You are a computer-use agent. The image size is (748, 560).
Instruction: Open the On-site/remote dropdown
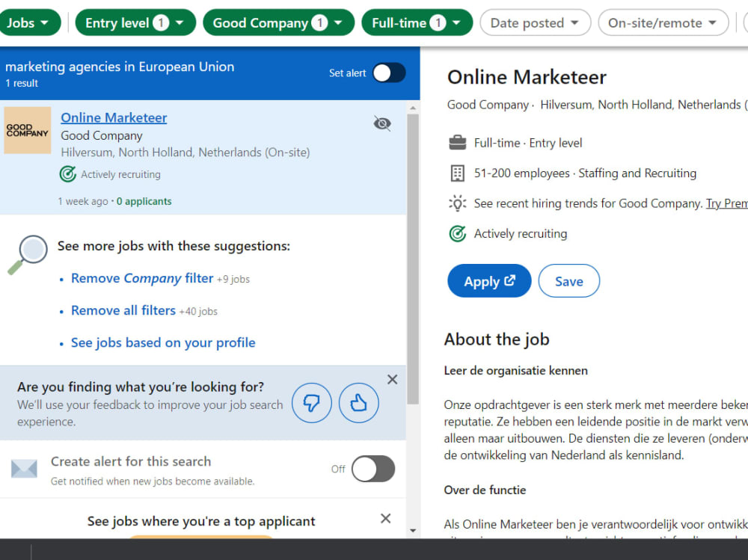pos(663,22)
